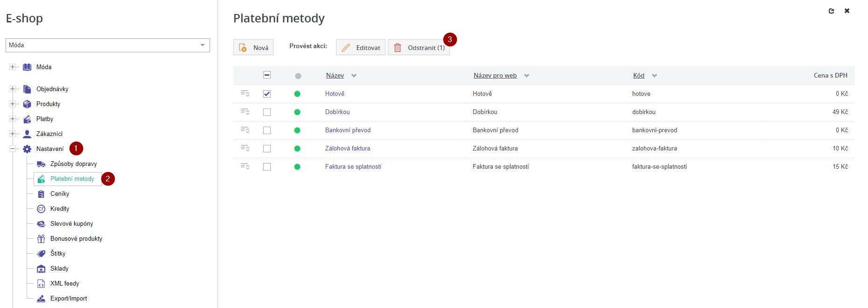Image resolution: width=868 pixels, height=308 pixels.
Task: Toggle the select-all checkbox in table header
Action: click(x=267, y=75)
